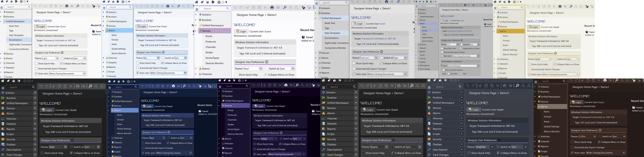
Task: Click the Data Explorer wrench icon in Quartz sidebar
Action: [324, 150]
